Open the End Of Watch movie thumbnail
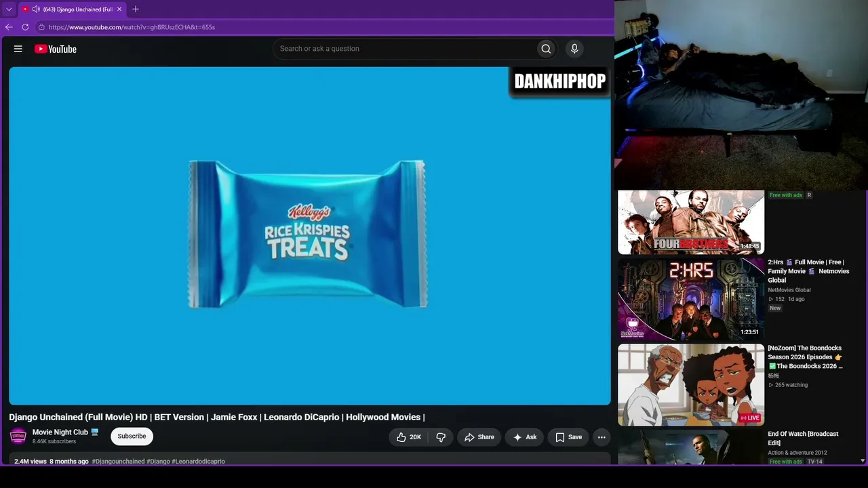This screenshot has height=488, width=868. [691, 447]
